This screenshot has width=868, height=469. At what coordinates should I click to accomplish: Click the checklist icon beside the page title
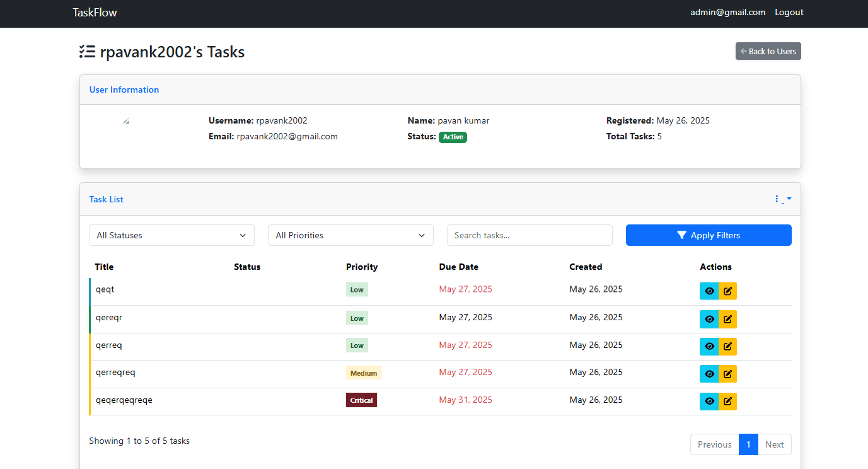coord(87,51)
